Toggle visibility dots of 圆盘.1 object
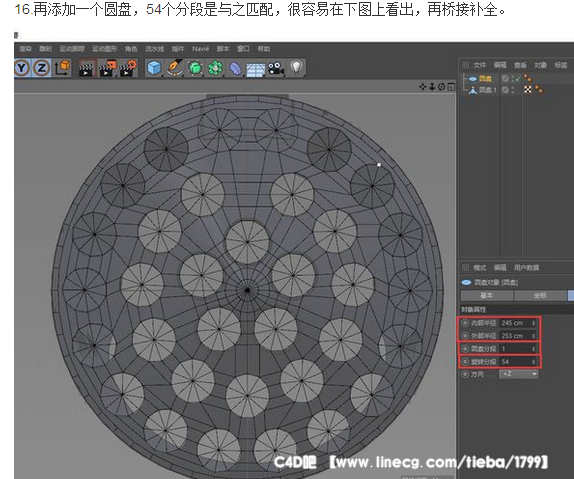 coord(513,90)
